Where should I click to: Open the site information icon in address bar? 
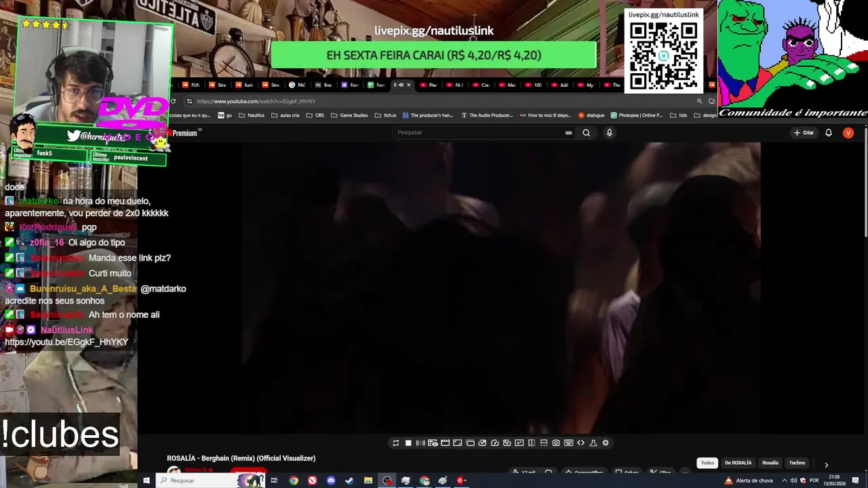pyautogui.click(x=189, y=101)
